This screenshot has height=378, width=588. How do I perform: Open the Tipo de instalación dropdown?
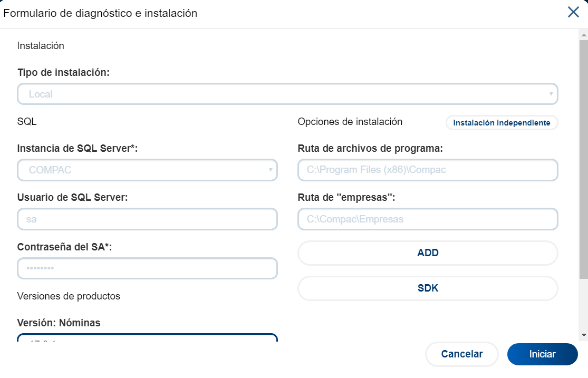tap(279, 94)
